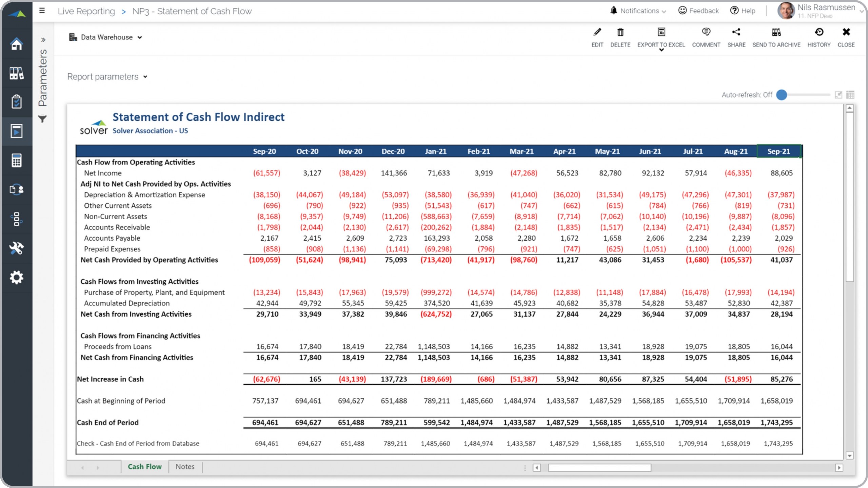The height and width of the screenshot is (488, 868).
Task: Click the horizontal scrollbar right arrow
Action: 839,468
